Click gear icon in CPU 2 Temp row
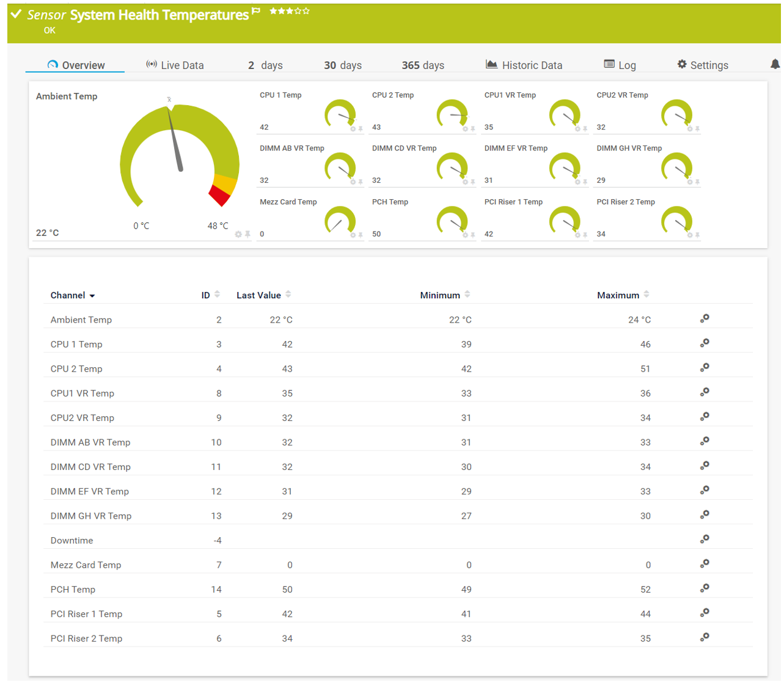This screenshot has height=685, width=784. 705,367
